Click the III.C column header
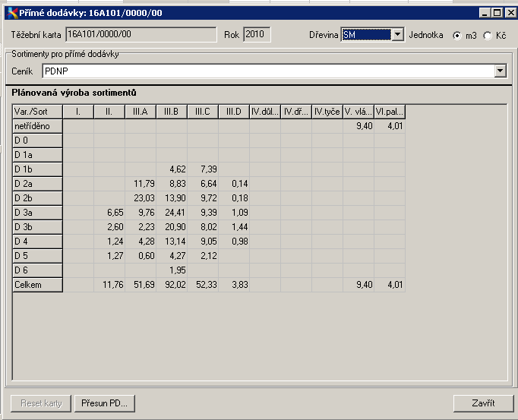Screen dimensions: 518x420 pos(203,112)
